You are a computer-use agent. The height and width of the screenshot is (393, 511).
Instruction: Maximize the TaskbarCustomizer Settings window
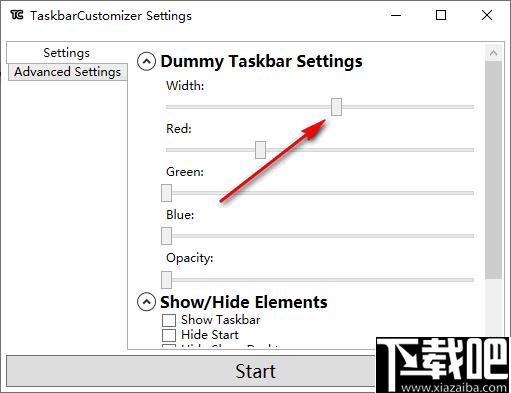pos(441,15)
